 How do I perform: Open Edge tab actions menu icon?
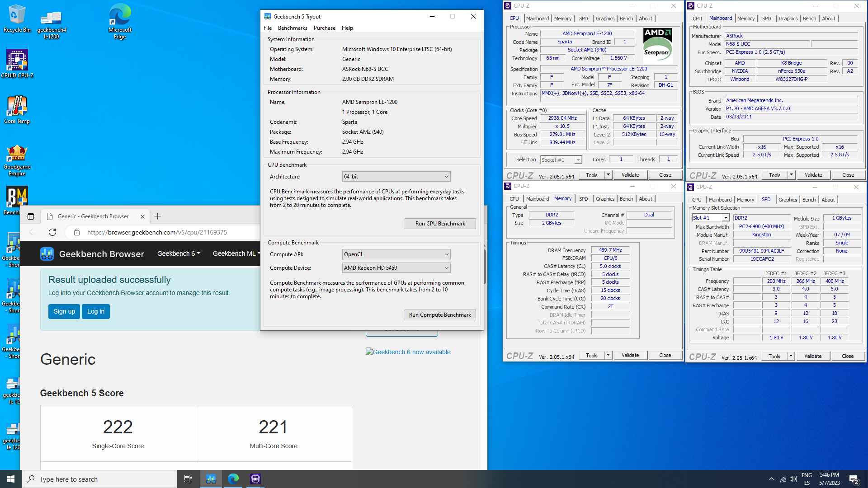31,216
